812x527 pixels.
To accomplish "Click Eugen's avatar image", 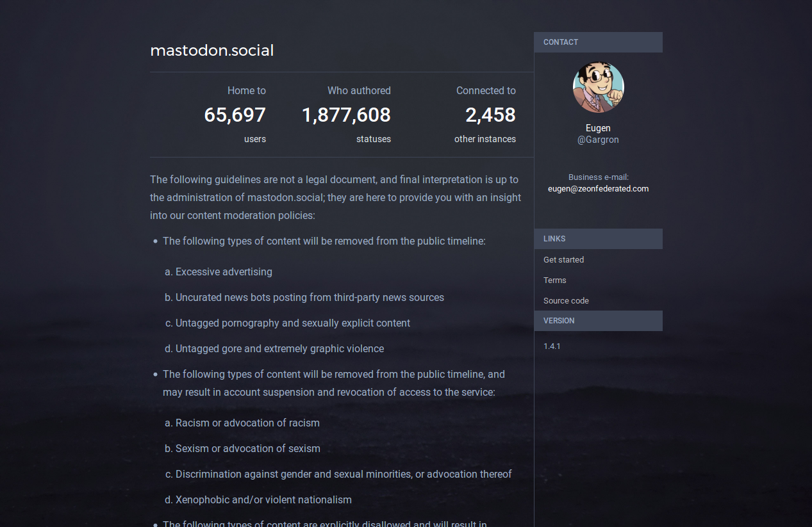I will click(598, 87).
